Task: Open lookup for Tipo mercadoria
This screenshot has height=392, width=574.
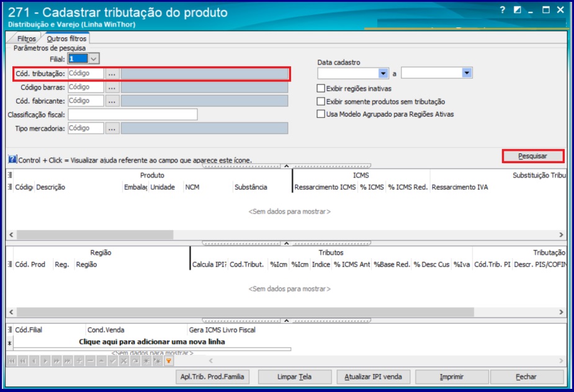Action: pyautogui.click(x=112, y=128)
